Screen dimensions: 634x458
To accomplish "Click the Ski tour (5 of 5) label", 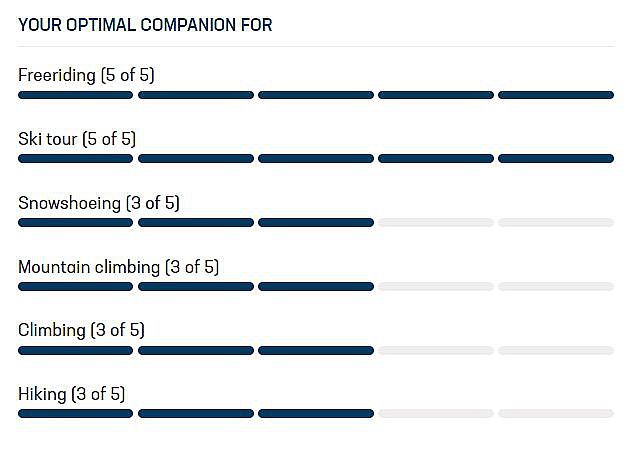I will [77, 139].
